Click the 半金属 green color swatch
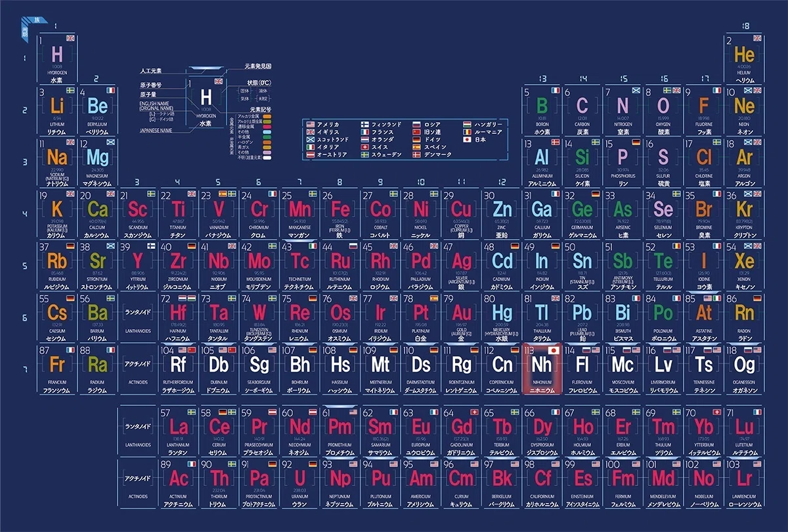The image size is (788, 532). 267,137
